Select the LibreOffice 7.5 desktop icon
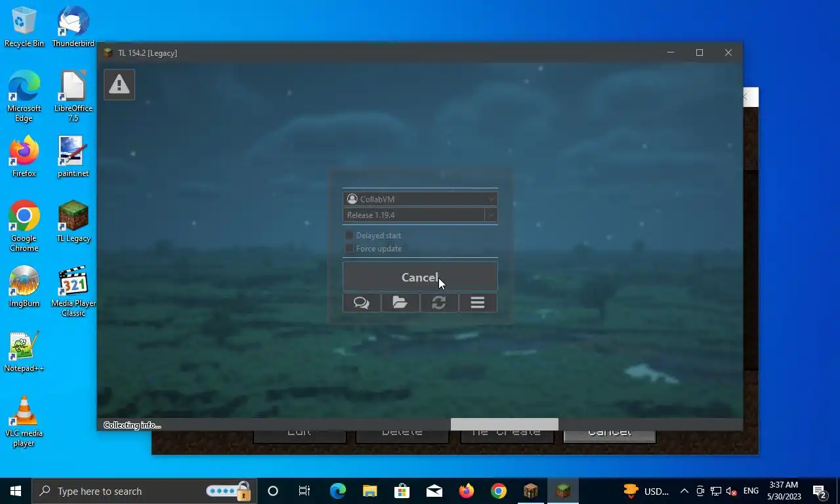840x504 pixels. click(73, 96)
